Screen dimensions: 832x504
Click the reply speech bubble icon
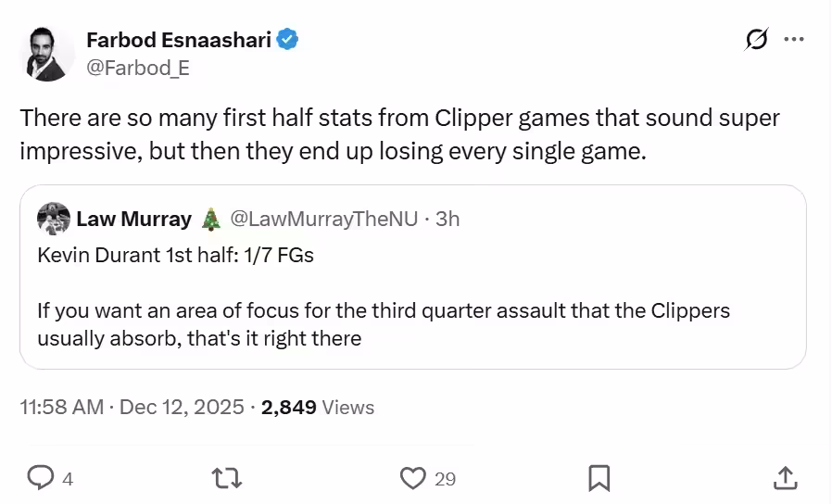click(x=41, y=477)
